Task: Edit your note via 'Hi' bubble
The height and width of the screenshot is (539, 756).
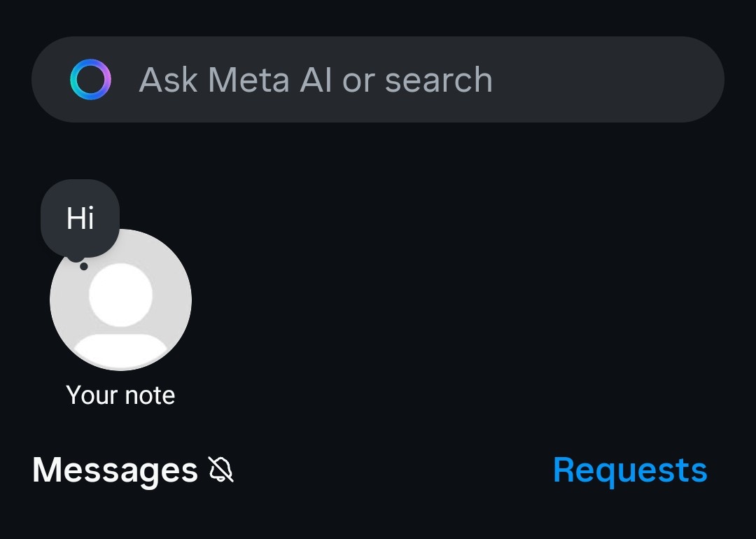Action: (80, 218)
